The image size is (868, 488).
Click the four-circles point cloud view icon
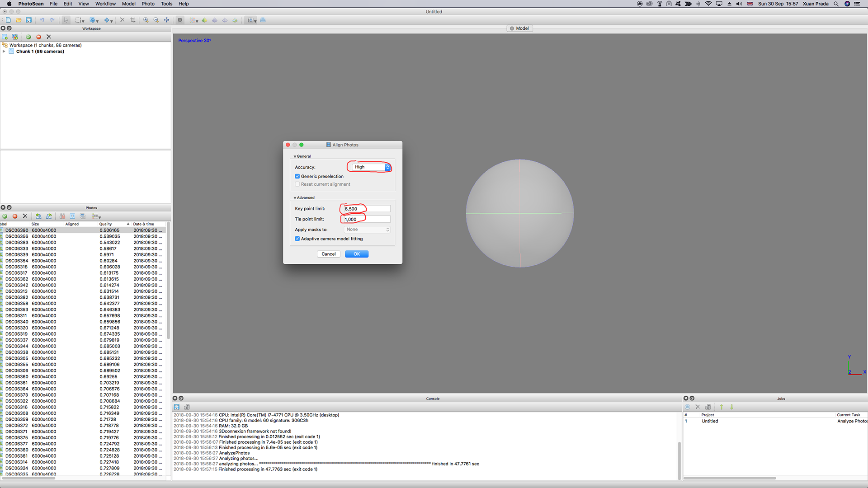click(x=180, y=20)
